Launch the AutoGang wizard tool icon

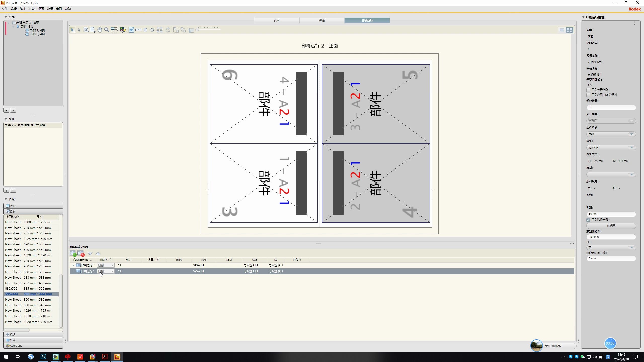click(x=123, y=30)
